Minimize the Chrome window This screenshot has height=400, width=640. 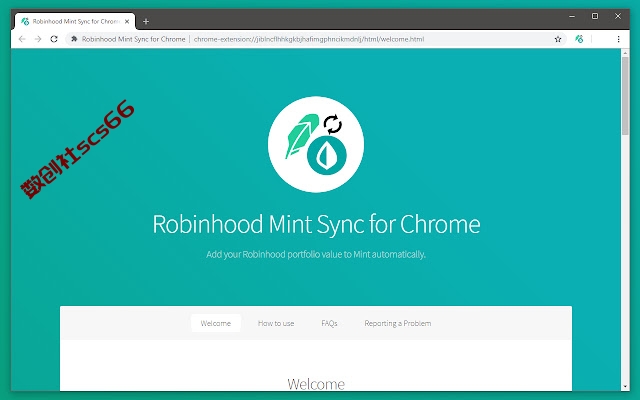(572, 16)
